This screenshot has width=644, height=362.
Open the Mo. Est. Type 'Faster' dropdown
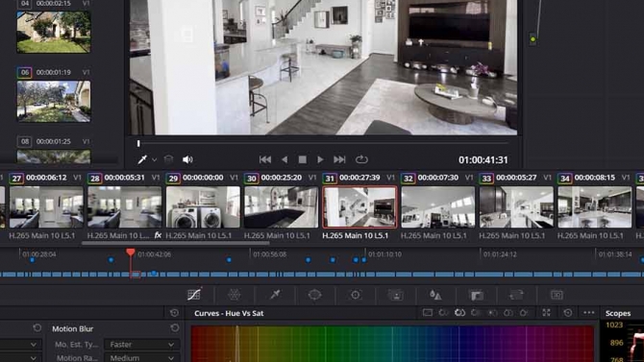click(141, 345)
